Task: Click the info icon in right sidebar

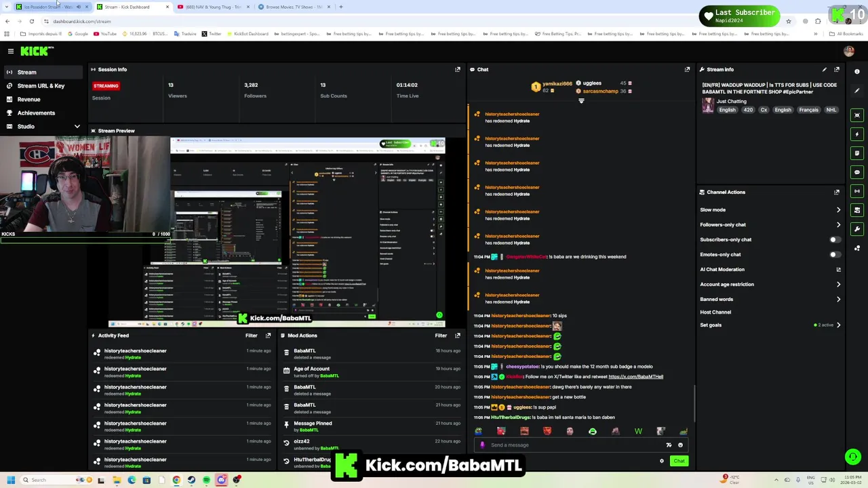Action: click(x=857, y=71)
